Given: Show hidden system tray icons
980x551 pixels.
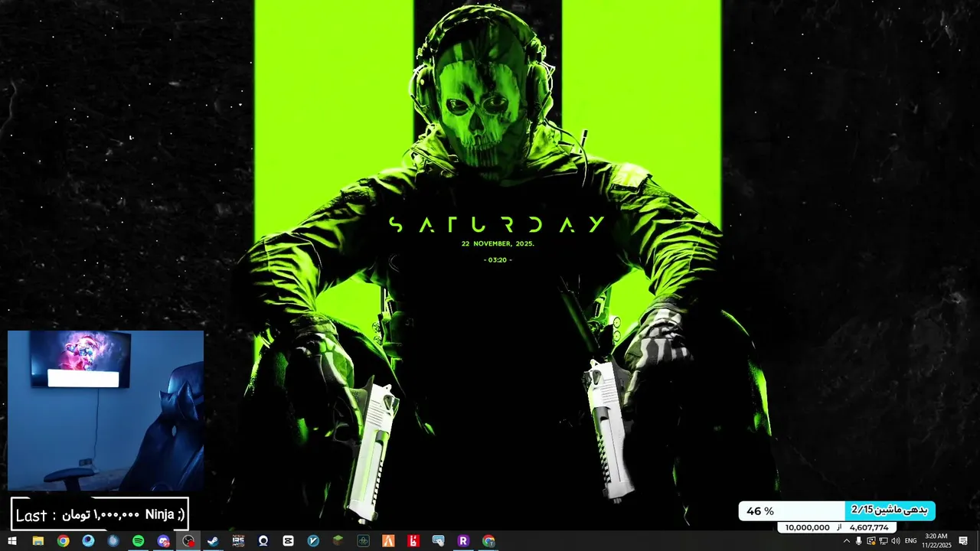Looking at the screenshot, I should [847, 541].
